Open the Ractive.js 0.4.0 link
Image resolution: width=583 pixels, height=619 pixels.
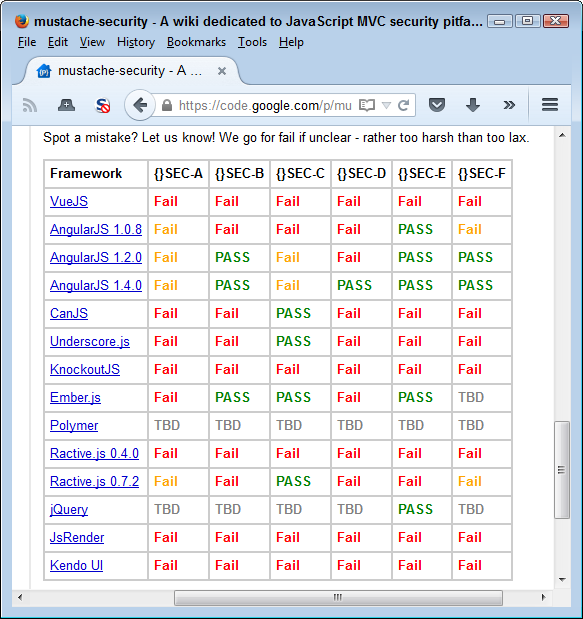(x=94, y=454)
